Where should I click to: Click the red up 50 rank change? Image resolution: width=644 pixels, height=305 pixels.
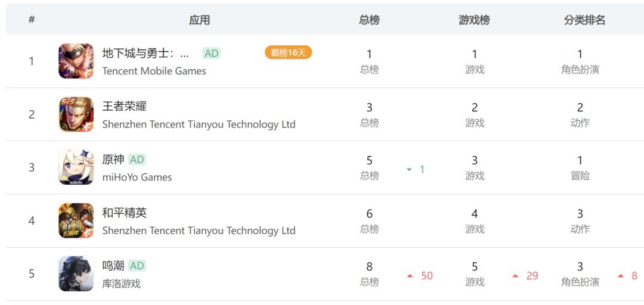point(420,276)
